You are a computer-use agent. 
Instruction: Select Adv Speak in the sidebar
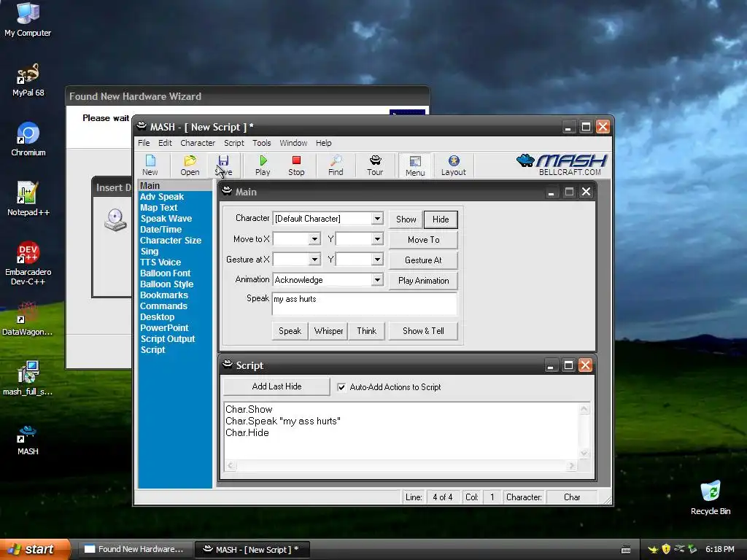tap(162, 197)
